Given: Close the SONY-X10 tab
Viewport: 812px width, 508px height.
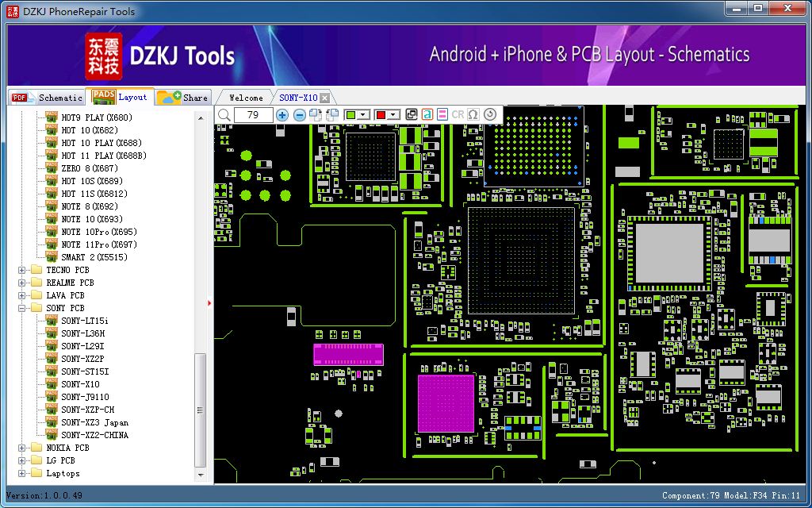Looking at the screenshot, I should coord(324,98).
